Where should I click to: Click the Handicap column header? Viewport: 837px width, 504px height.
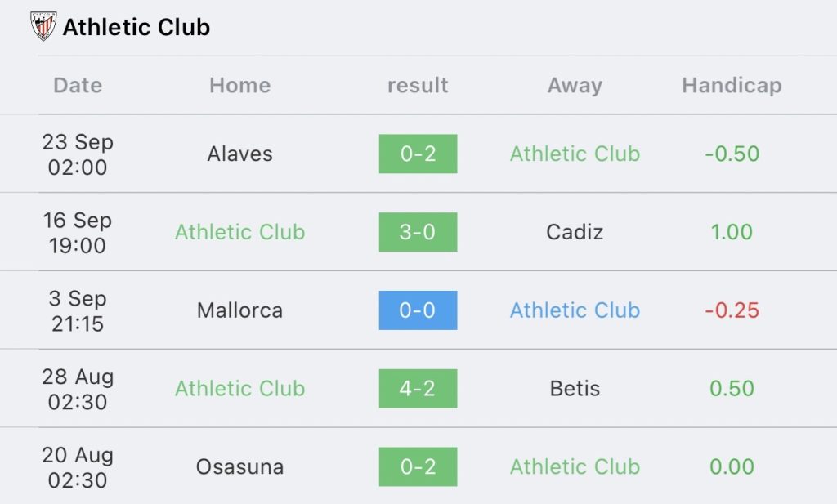(x=732, y=85)
